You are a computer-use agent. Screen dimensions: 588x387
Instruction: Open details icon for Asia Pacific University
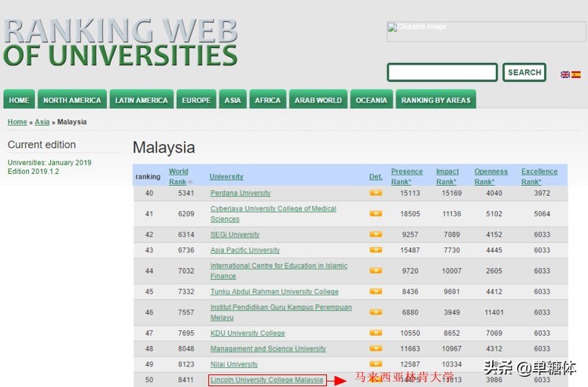point(376,250)
